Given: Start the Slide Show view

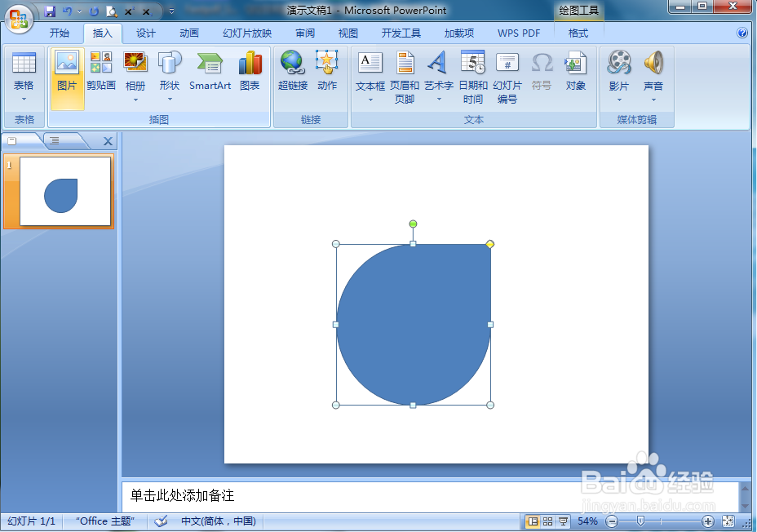Looking at the screenshot, I should (x=563, y=521).
